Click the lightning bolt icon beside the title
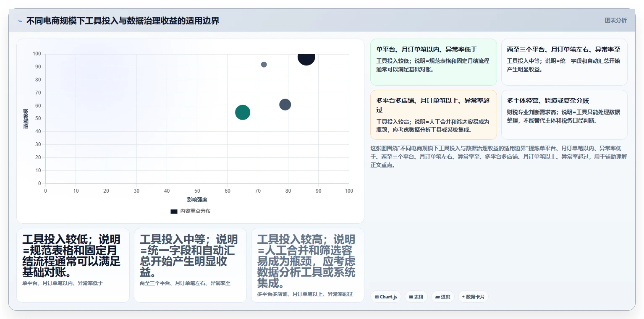 click(x=20, y=21)
